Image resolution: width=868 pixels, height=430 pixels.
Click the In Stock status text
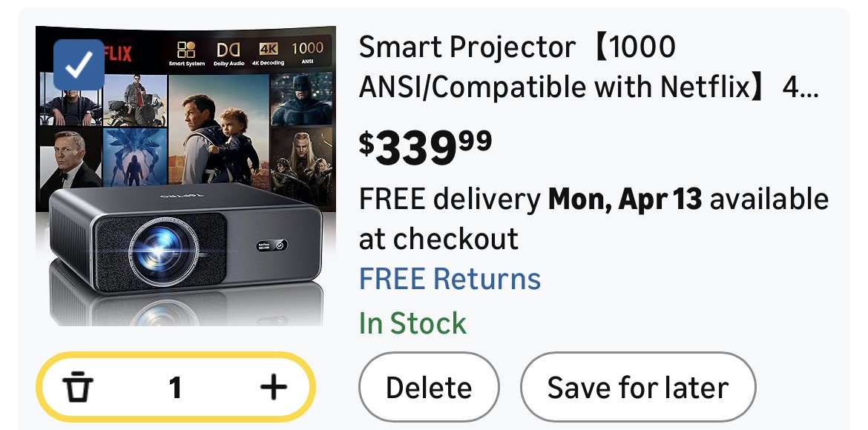point(412,323)
